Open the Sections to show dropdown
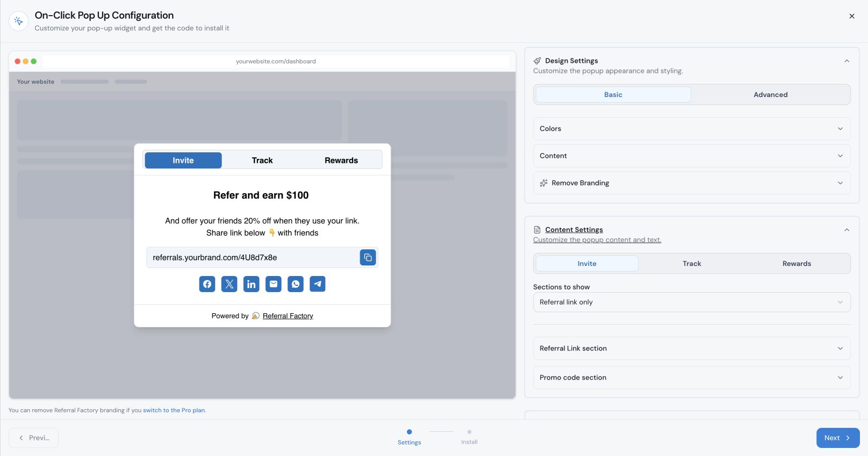 click(692, 302)
